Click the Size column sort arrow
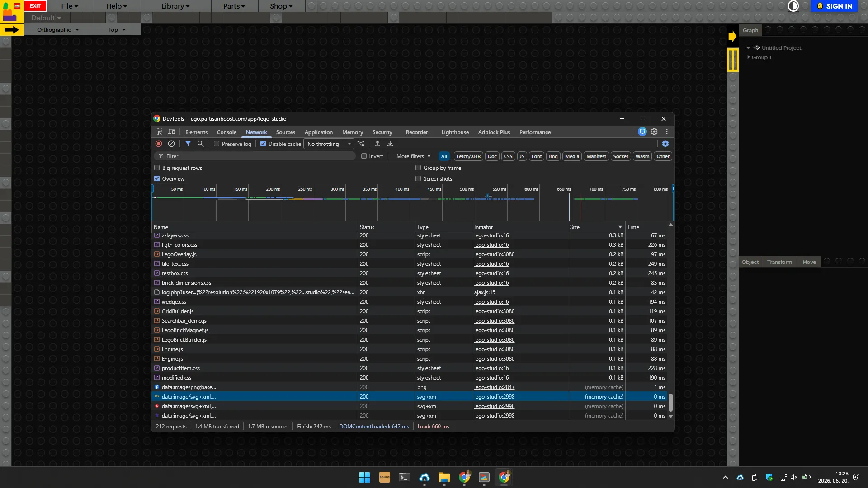This screenshot has width=868, height=488. [x=620, y=227]
